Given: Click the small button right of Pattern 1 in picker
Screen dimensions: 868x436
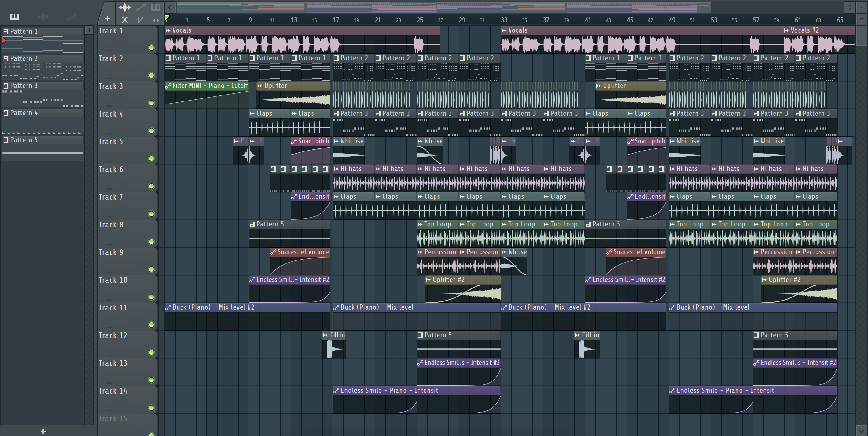Looking at the screenshot, I should click(x=89, y=30).
